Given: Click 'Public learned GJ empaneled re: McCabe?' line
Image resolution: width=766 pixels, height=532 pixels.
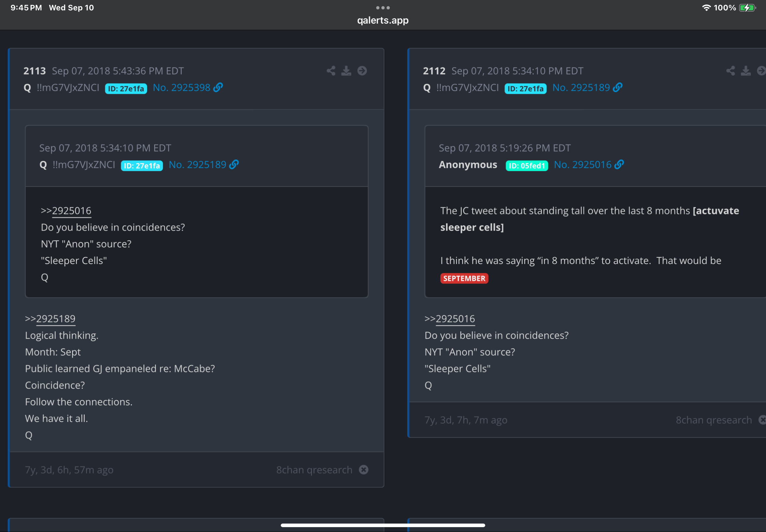Looking at the screenshot, I should pos(120,369).
